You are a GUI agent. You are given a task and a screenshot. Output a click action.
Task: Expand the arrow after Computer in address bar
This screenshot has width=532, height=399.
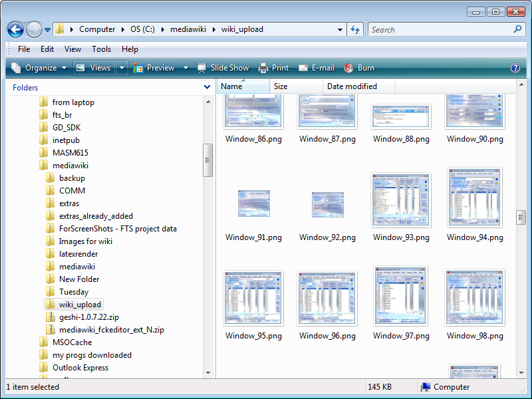(123, 29)
